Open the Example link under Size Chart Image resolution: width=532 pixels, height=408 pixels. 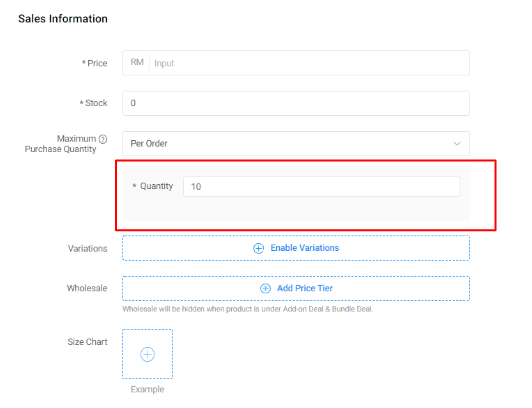pyautogui.click(x=147, y=390)
